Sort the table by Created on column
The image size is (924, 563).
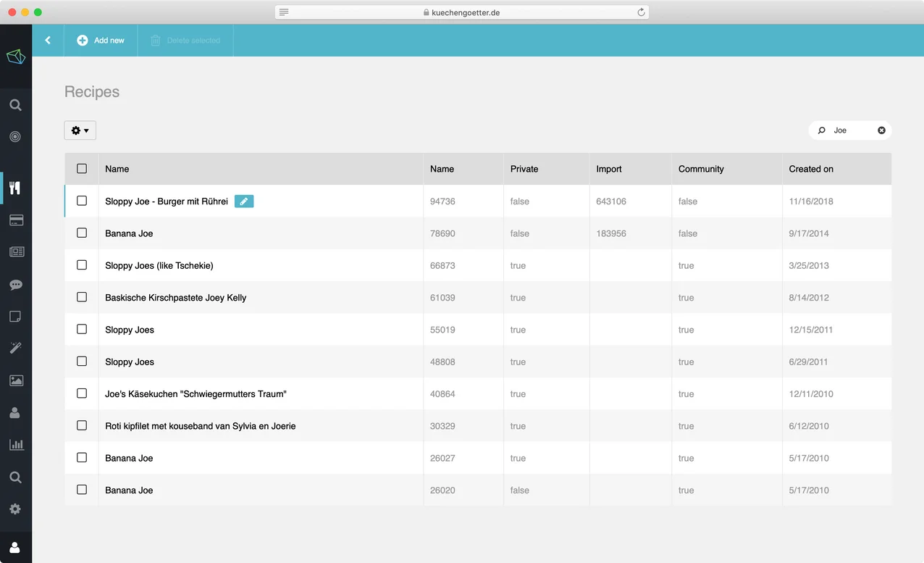811,169
